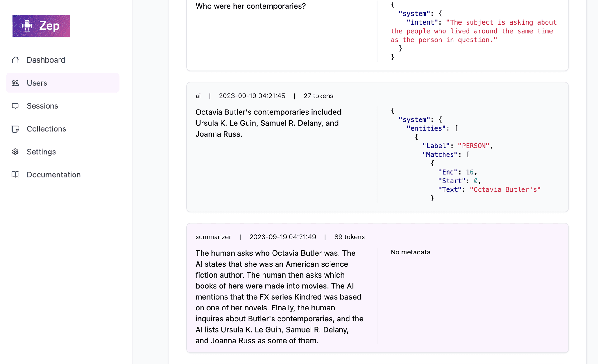598x364 pixels.
Task: Open the Documentation link
Action: coord(54,175)
